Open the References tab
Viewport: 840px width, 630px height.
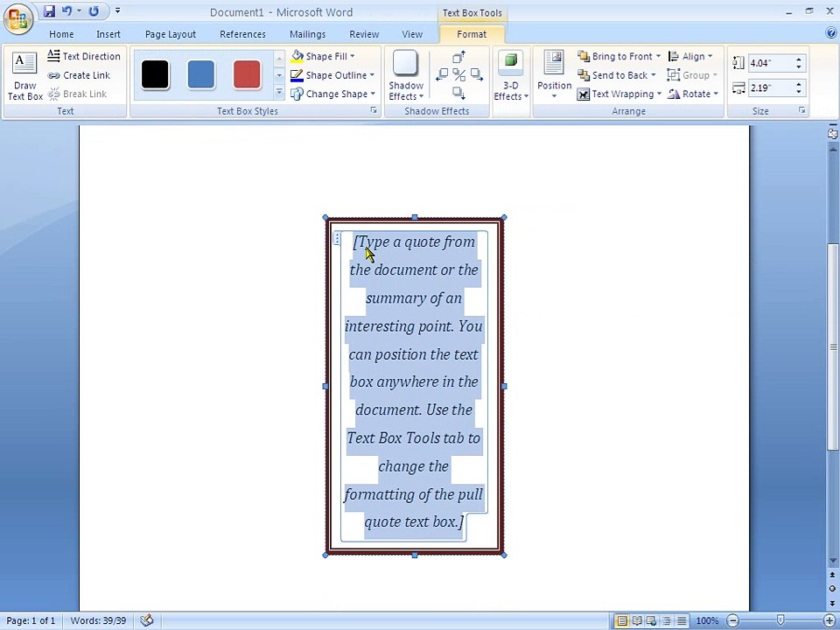(x=242, y=34)
